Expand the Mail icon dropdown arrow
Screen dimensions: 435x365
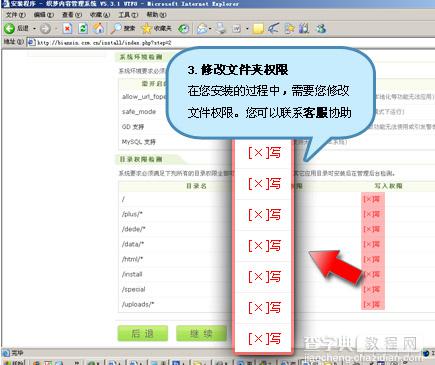(210, 29)
